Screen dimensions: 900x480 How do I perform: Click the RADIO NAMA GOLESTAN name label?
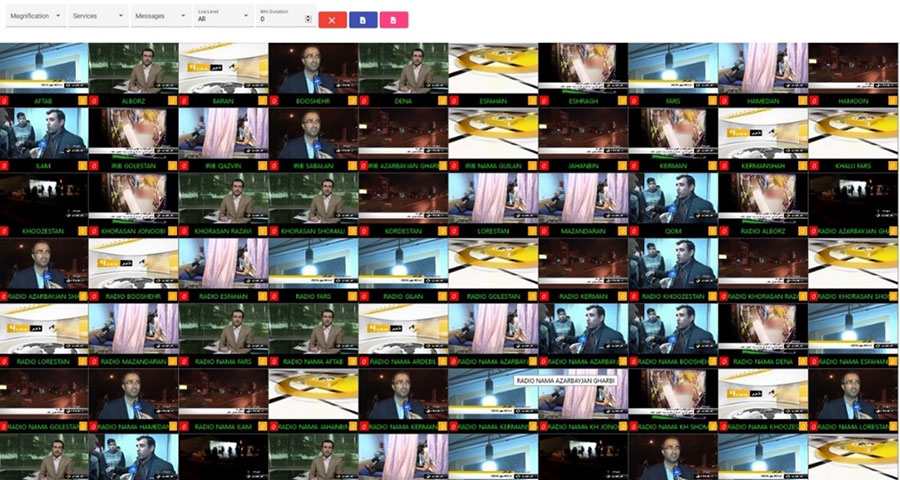44,427
